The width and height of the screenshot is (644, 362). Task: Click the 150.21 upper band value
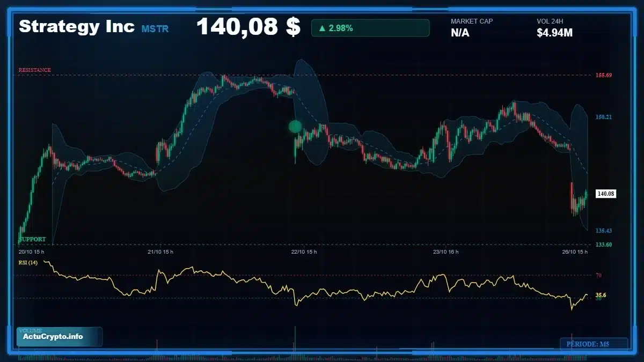(604, 117)
